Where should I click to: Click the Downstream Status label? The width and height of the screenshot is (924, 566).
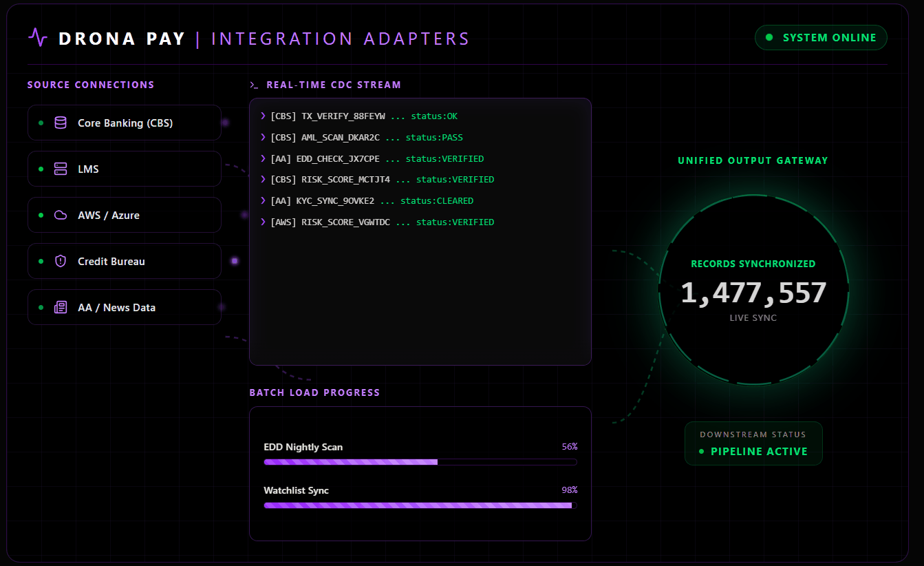pyautogui.click(x=753, y=435)
